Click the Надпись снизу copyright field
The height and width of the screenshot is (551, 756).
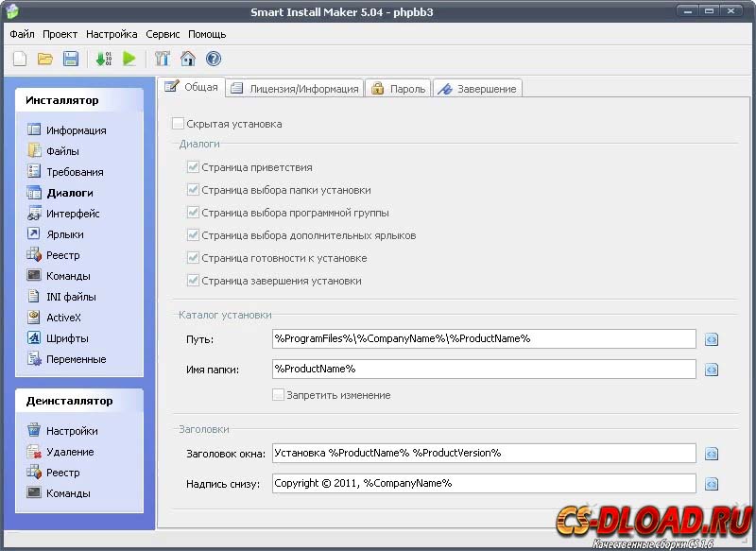[x=484, y=484]
